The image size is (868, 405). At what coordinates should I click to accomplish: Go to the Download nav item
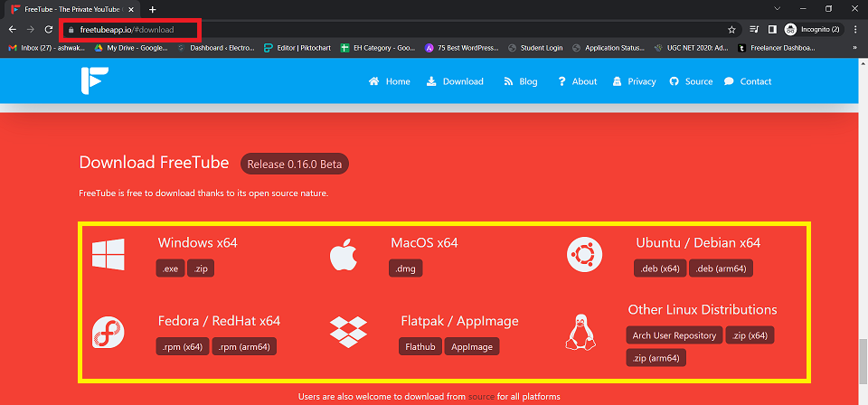click(455, 81)
